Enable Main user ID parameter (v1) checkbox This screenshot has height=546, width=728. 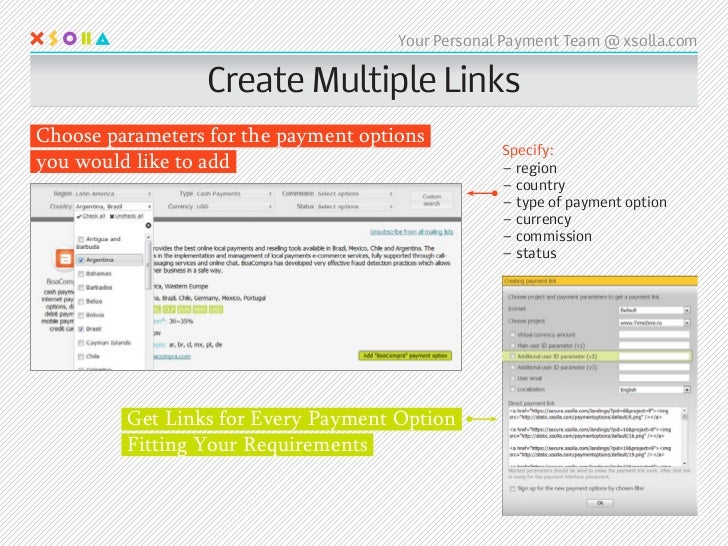coord(512,345)
